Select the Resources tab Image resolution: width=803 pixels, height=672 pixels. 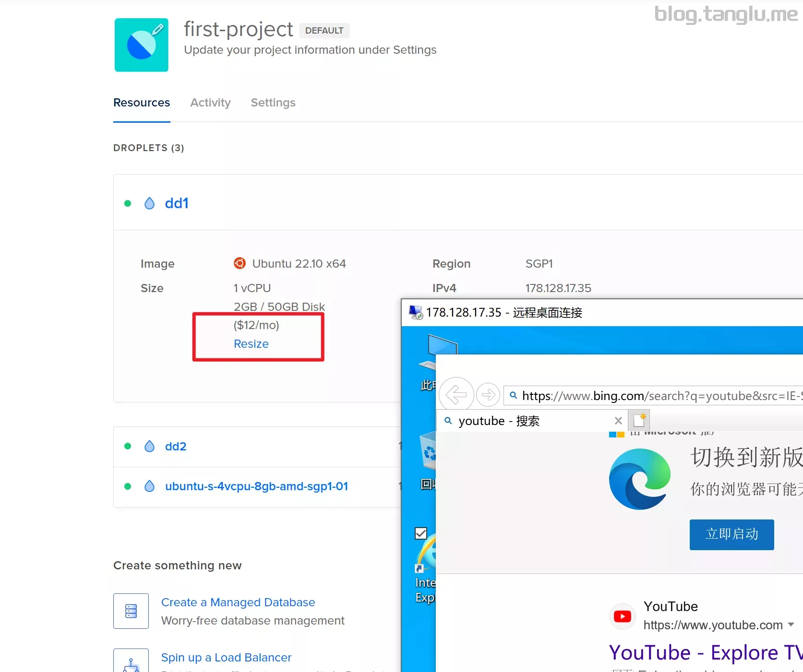coord(142,103)
